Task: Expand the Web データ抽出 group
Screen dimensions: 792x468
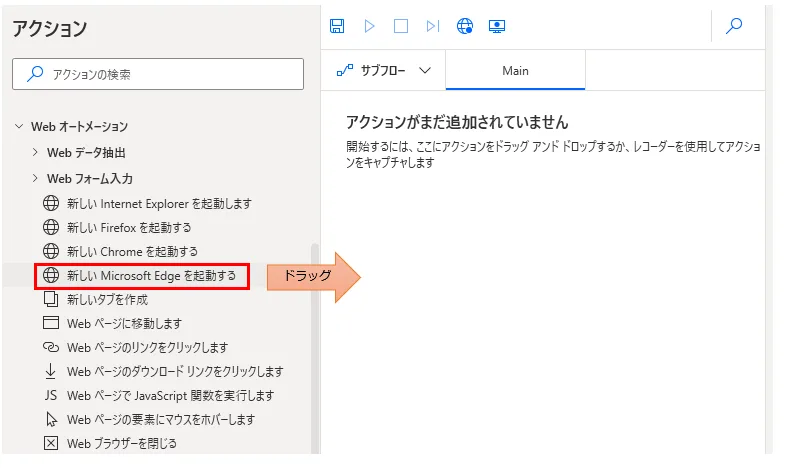Action: pos(35,153)
